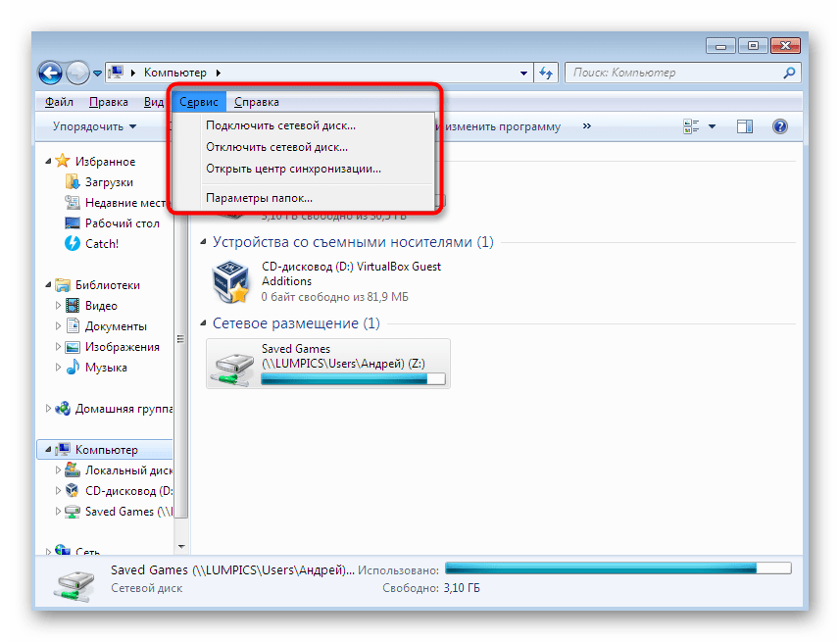Click the Forward navigation arrow button

[x=77, y=73]
